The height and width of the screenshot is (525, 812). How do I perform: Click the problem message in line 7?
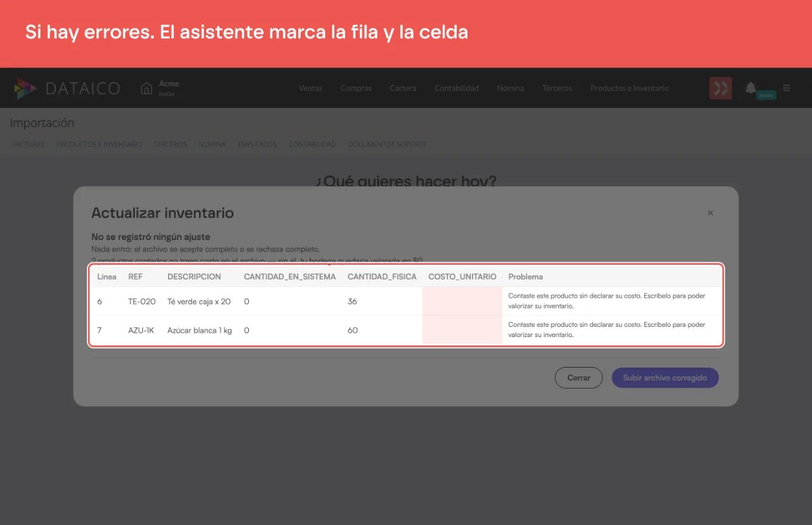606,329
